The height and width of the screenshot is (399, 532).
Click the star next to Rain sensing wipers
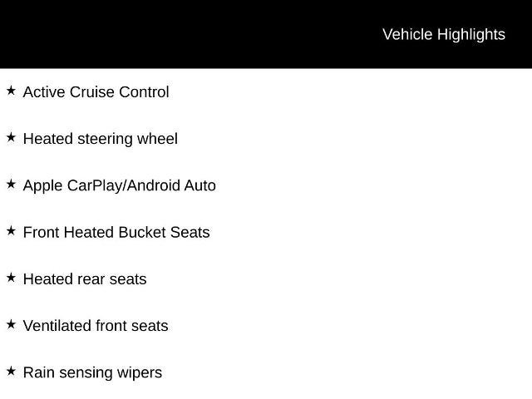[x=11, y=370]
